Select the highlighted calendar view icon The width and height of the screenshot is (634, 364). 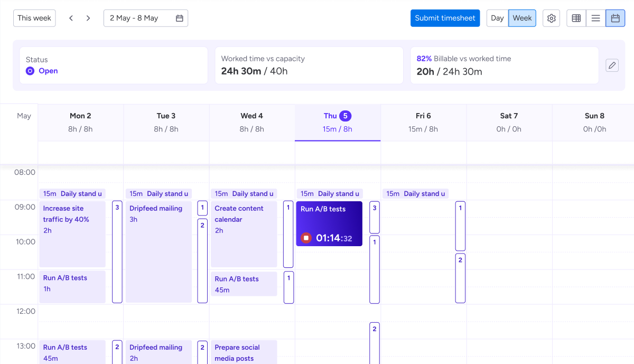(615, 18)
